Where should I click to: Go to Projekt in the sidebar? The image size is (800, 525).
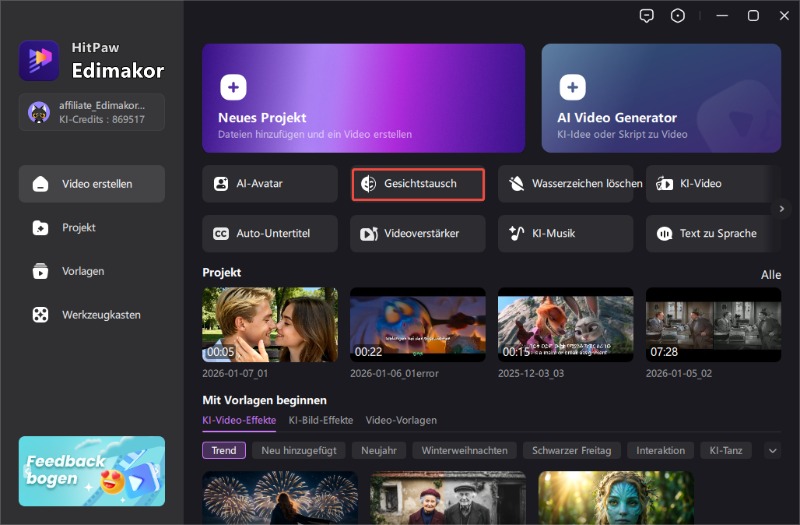coord(92,228)
